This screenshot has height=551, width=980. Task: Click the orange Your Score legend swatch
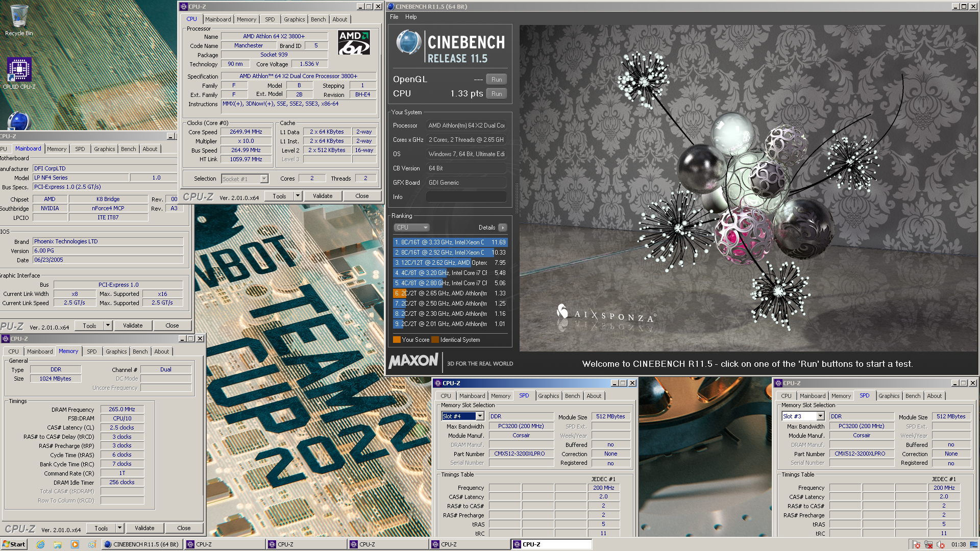(x=397, y=340)
